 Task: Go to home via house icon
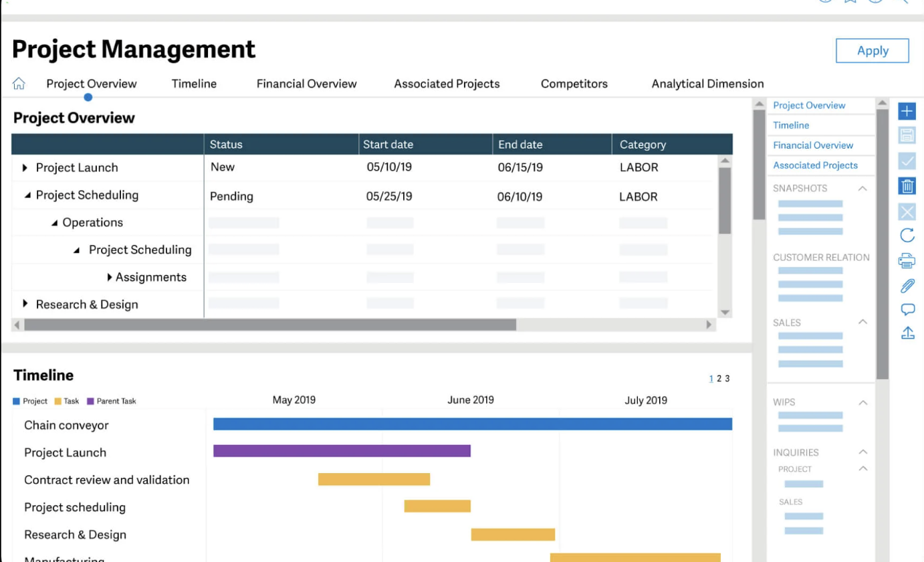pyautogui.click(x=19, y=84)
